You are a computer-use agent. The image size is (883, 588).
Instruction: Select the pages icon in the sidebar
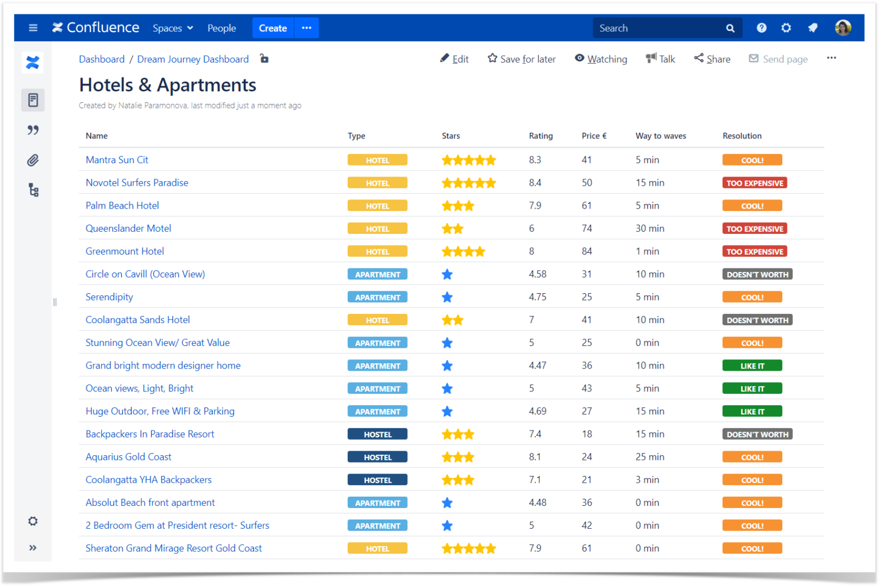33,99
